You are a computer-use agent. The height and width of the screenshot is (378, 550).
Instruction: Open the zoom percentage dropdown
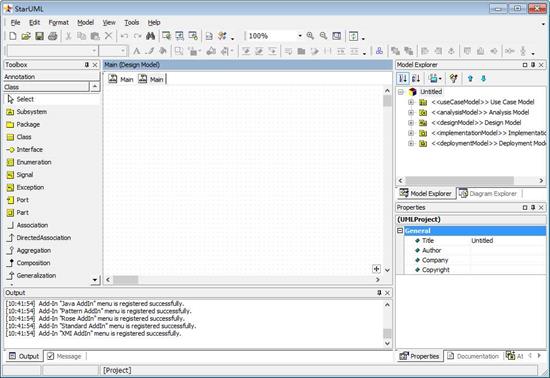[300, 36]
